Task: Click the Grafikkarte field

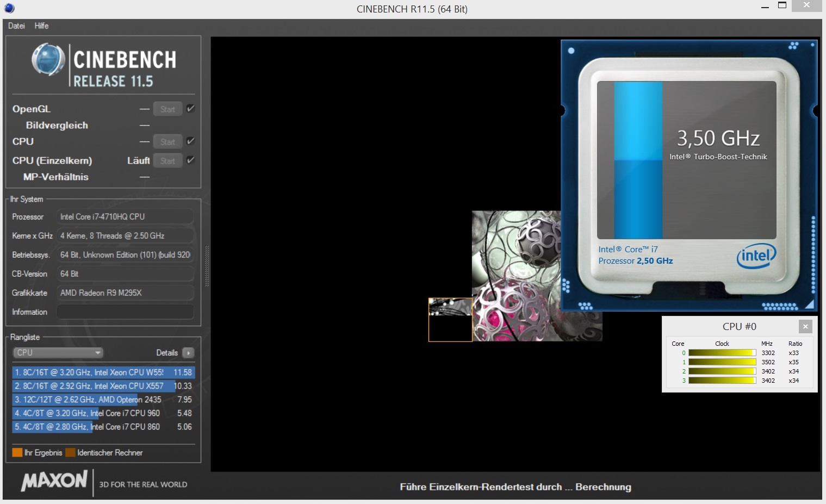Action: pos(125,293)
